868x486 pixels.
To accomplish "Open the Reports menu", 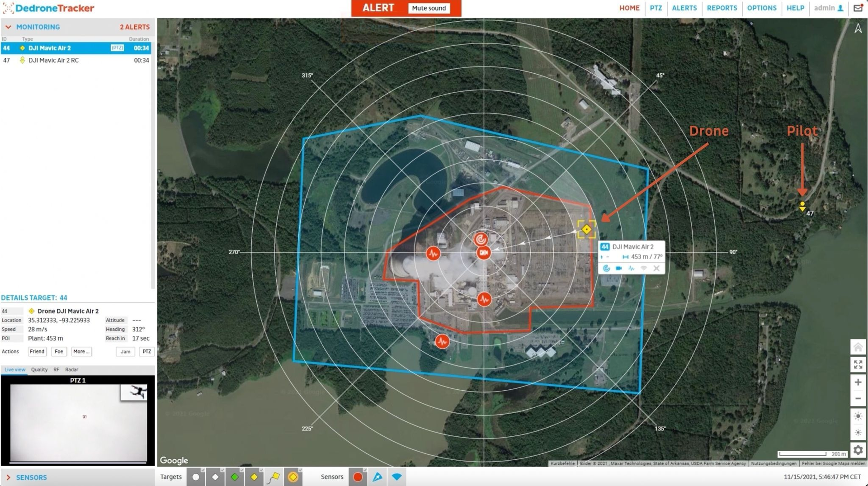I will (722, 8).
